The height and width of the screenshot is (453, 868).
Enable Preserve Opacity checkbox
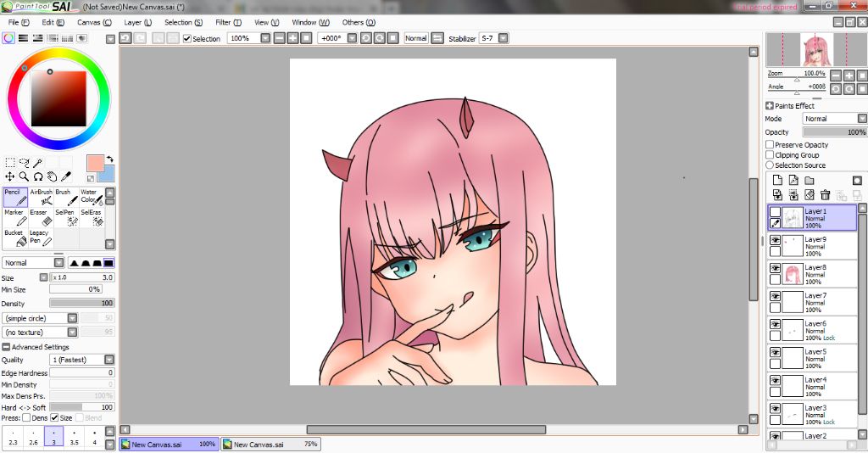770,144
